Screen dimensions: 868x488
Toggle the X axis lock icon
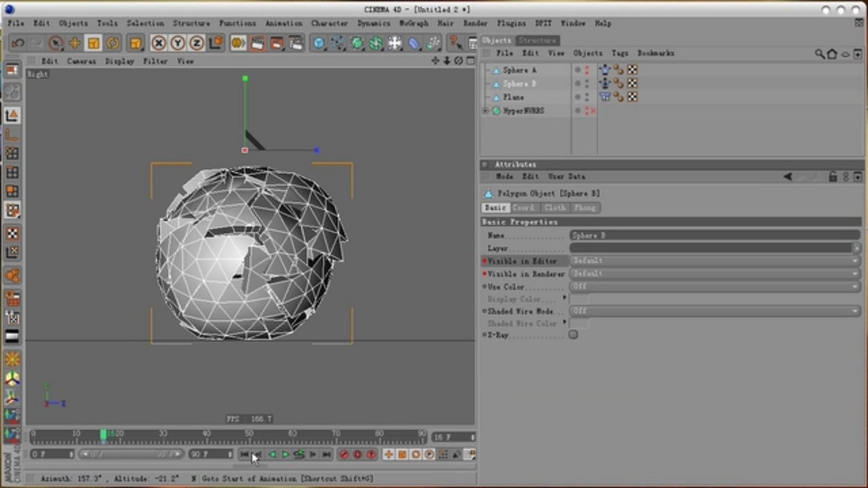point(158,43)
